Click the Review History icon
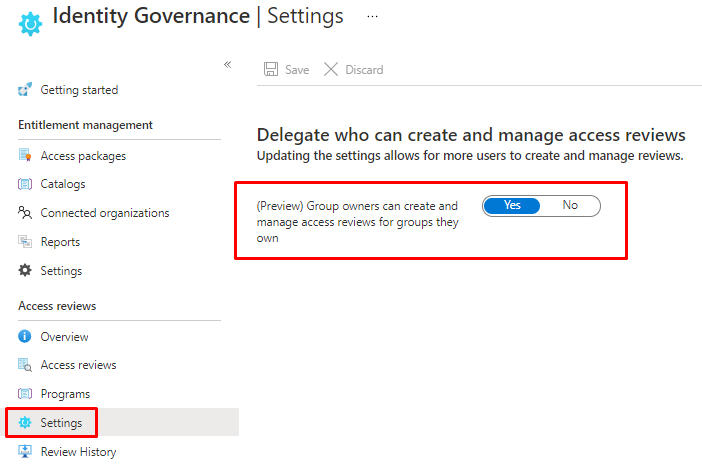The image size is (702, 474). [x=25, y=452]
